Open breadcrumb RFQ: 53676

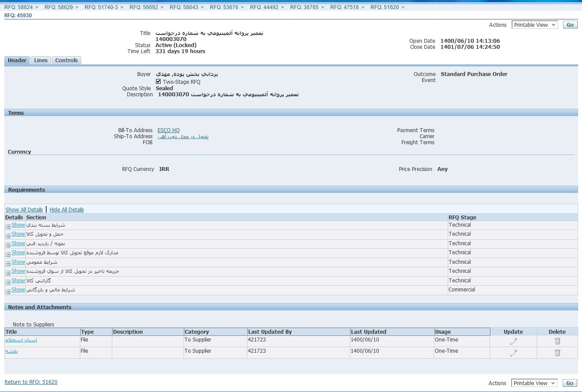pos(224,7)
